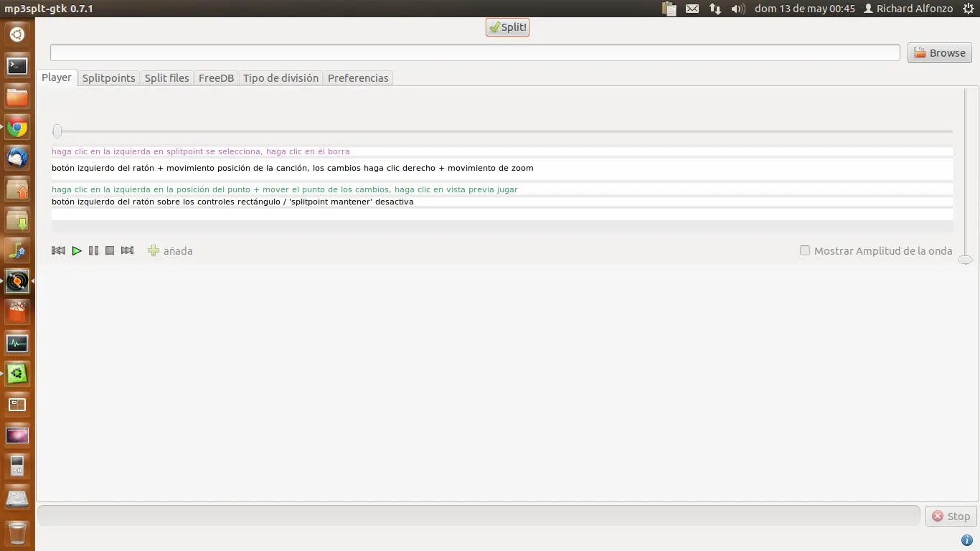The image size is (980, 551).
Task: Click the previous track playback button
Action: tap(59, 250)
